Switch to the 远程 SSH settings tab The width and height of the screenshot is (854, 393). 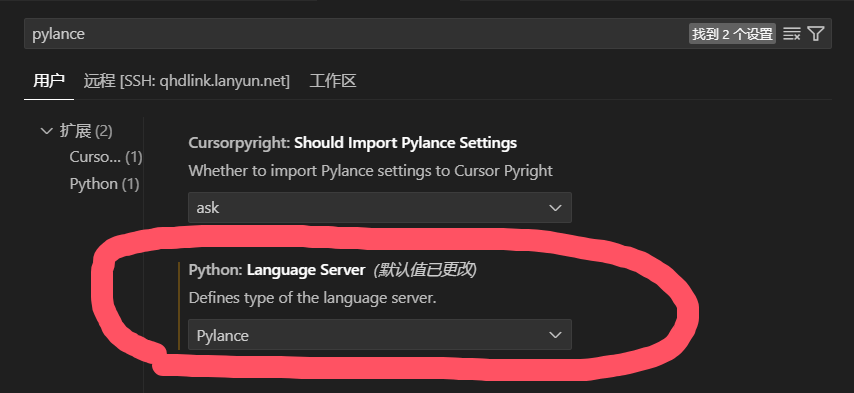(186, 82)
